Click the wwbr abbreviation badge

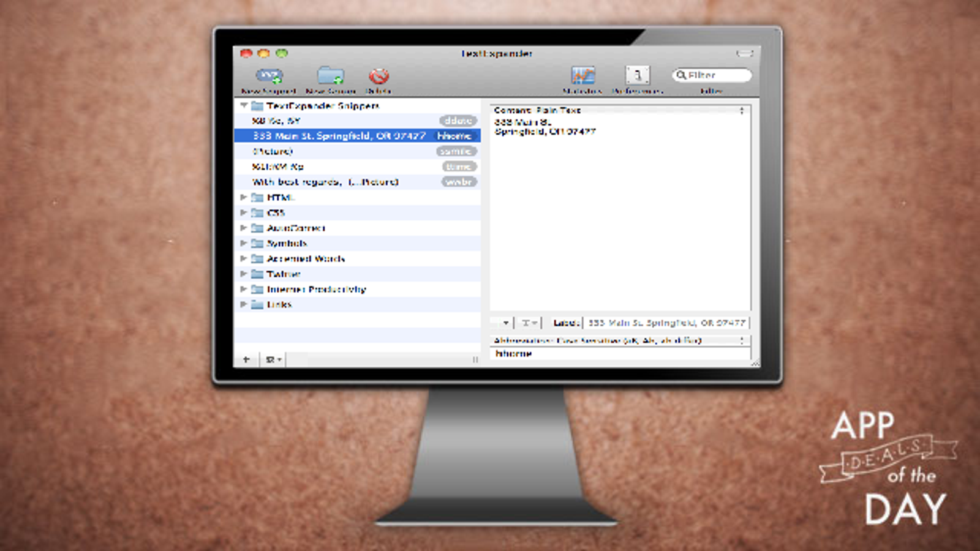tap(459, 182)
